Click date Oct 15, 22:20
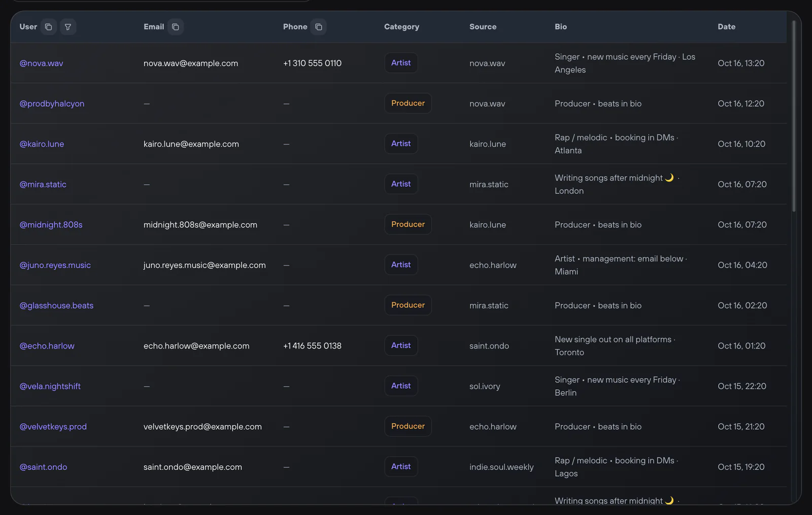The image size is (812, 515). pyautogui.click(x=742, y=386)
